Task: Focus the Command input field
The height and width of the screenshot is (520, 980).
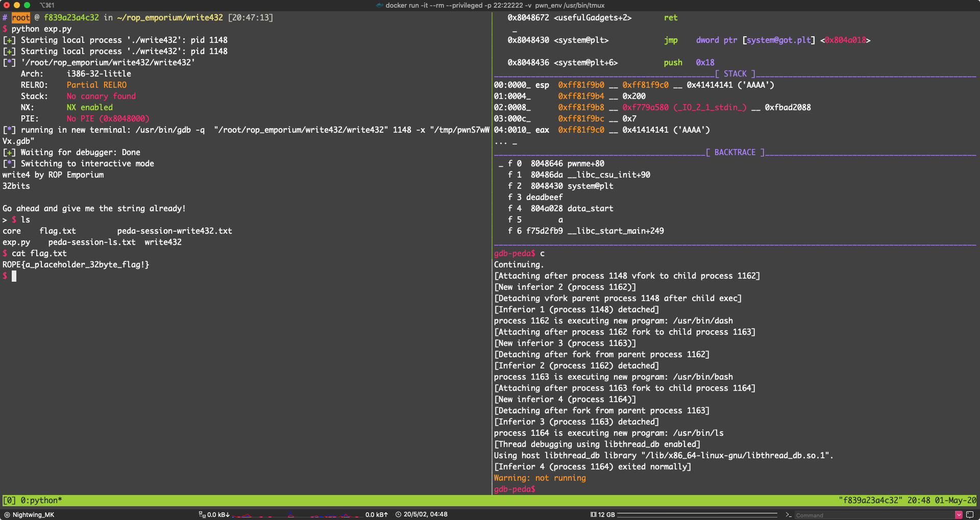Action: tap(874, 515)
